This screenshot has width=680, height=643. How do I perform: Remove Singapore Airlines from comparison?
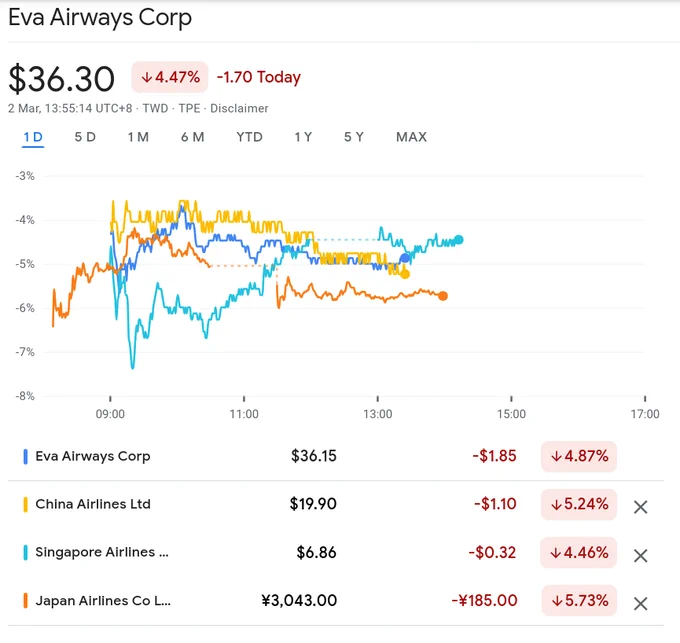pyautogui.click(x=640, y=555)
